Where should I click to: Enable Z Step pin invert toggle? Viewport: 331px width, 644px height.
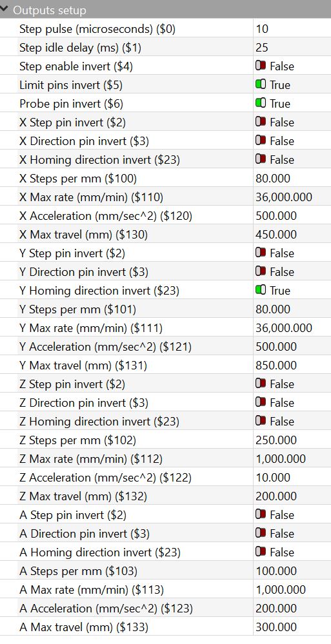coord(261,384)
